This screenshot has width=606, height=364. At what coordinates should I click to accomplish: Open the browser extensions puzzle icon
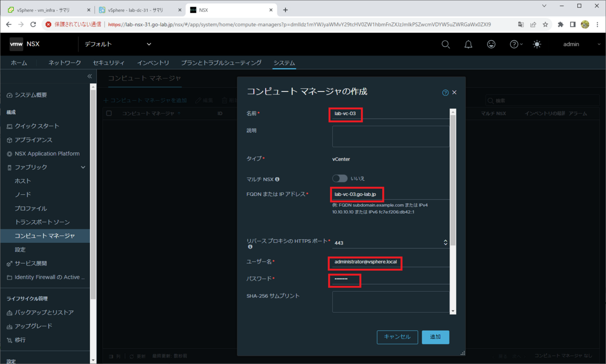[561, 24]
